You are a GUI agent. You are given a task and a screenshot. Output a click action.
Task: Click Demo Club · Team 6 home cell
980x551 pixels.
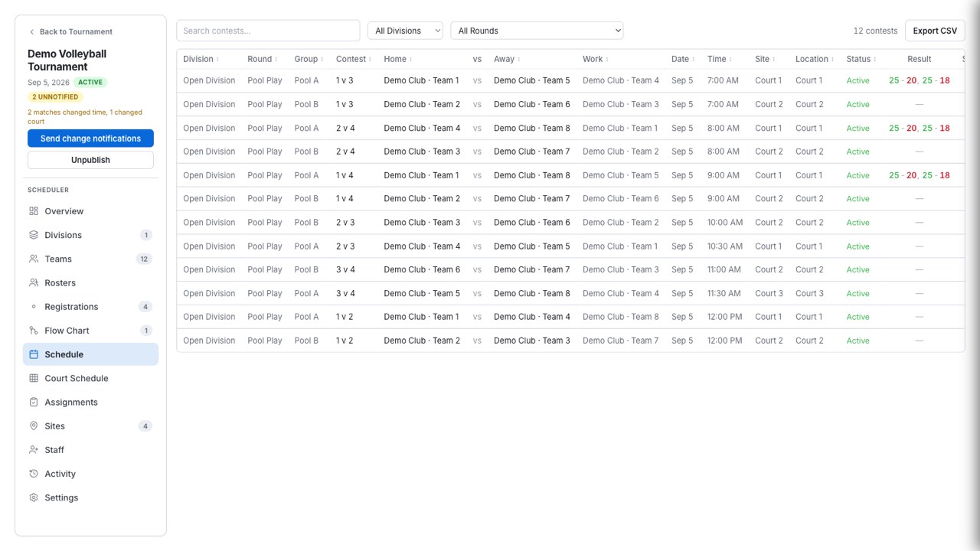[x=422, y=269]
